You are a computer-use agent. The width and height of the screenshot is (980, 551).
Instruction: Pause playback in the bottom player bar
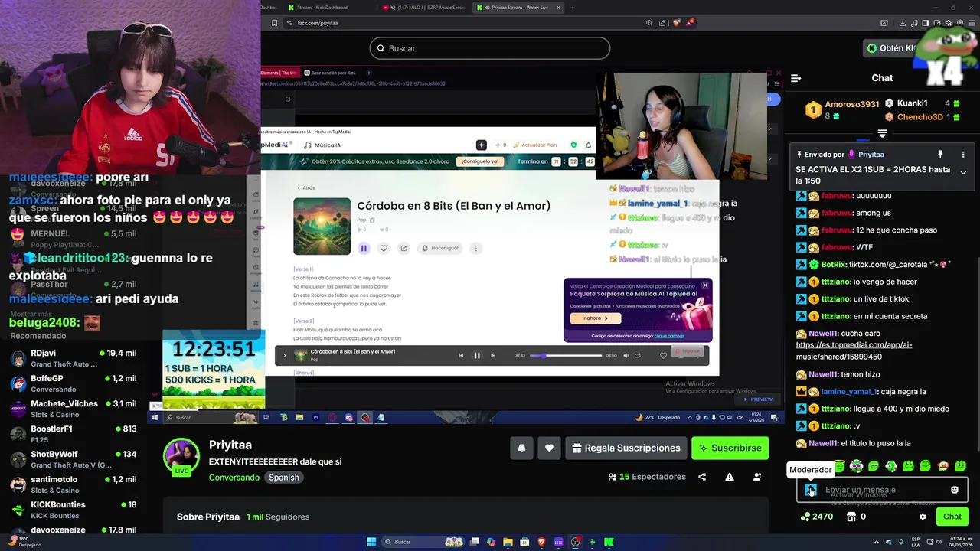click(477, 355)
